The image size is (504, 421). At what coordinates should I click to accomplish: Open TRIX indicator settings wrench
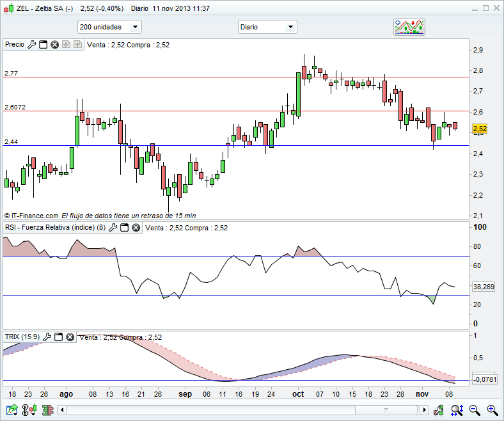point(47,337)
